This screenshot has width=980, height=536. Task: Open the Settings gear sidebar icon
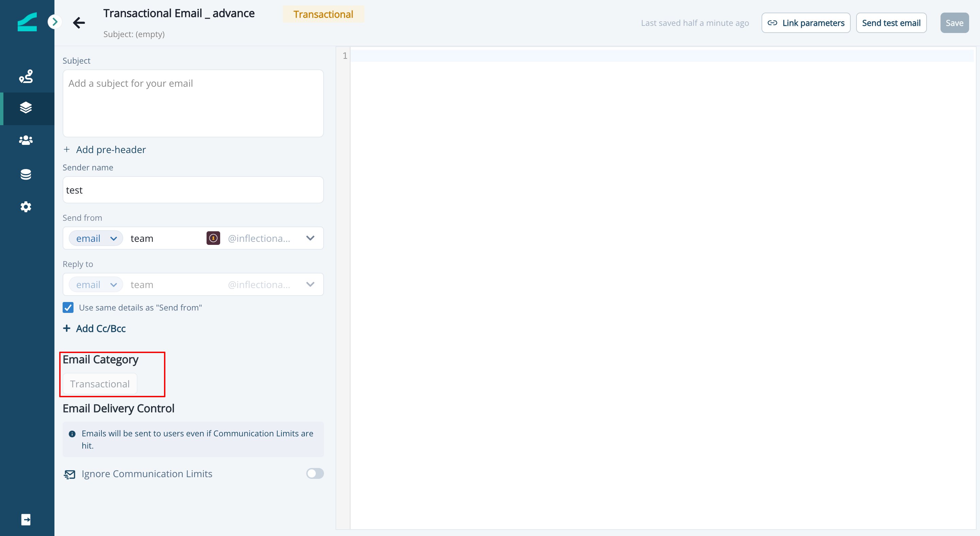coord(26,207)
